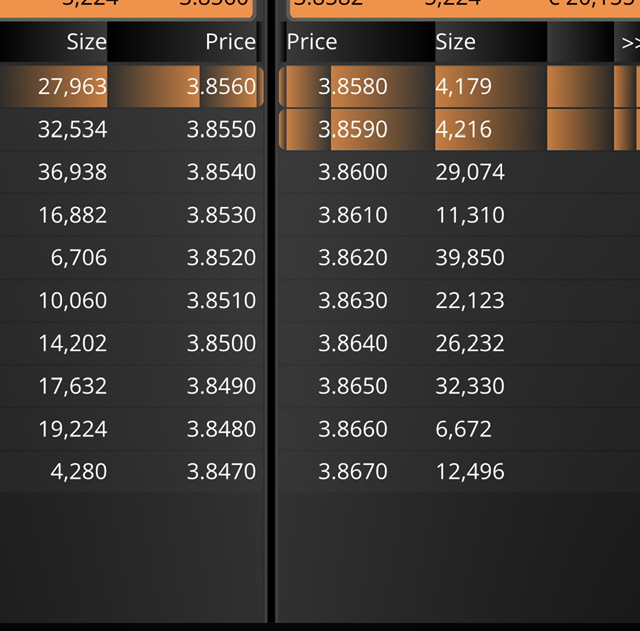This screenshot has height=631, width=640.
Task: Select bid price 3.8550
Action: (222, 129)
